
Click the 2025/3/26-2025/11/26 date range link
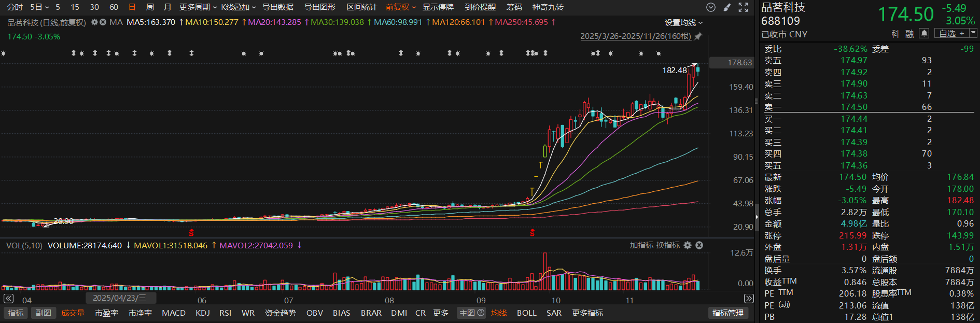coord(635,36)
